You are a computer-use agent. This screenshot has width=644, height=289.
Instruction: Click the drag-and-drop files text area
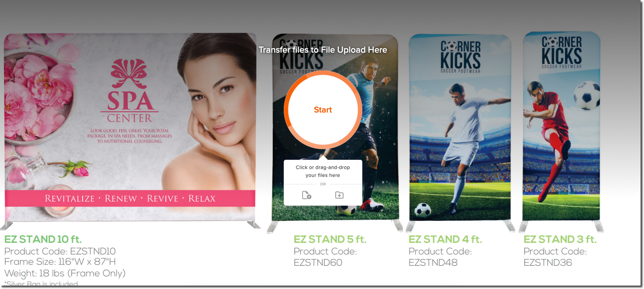(323, 171)
